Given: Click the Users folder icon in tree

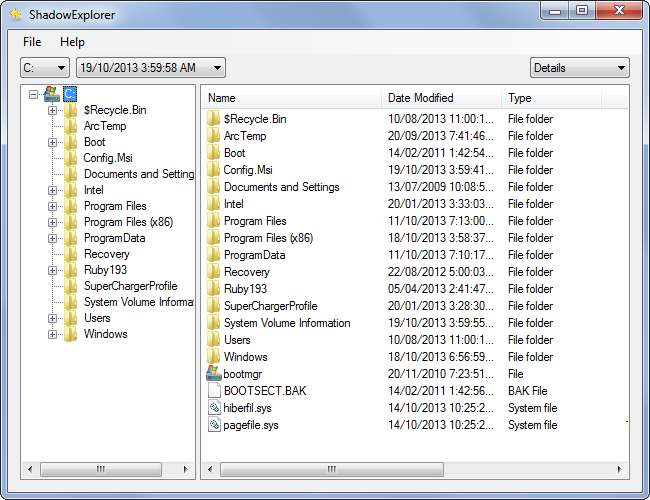Looking at the screenshot, I should point(71,318).
